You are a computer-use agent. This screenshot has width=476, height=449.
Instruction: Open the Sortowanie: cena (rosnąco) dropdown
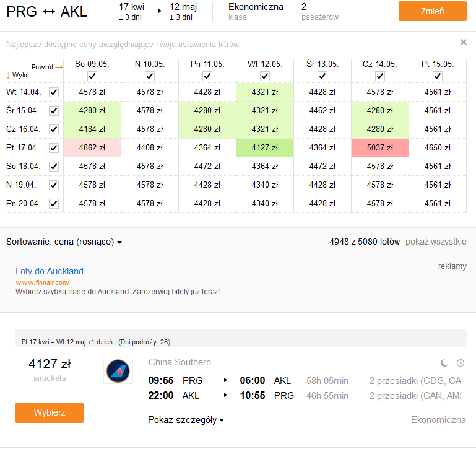(64, 242)
